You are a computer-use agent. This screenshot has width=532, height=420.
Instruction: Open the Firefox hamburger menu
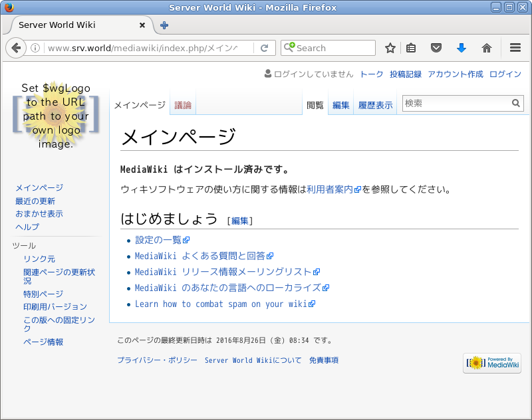click(x=515, y=48)
